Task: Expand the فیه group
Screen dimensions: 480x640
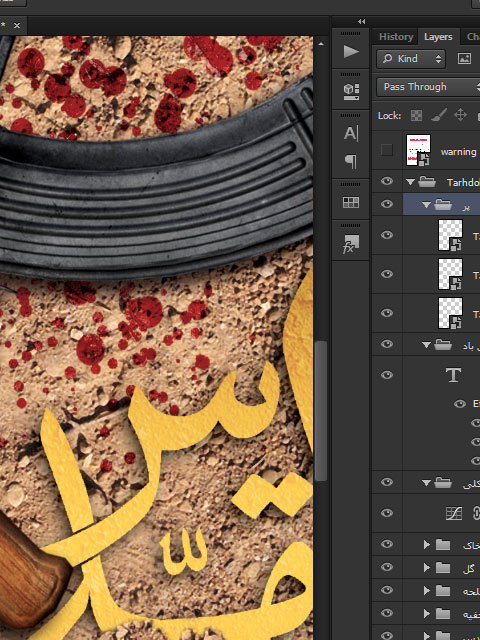Action: [x=427, y=613]
